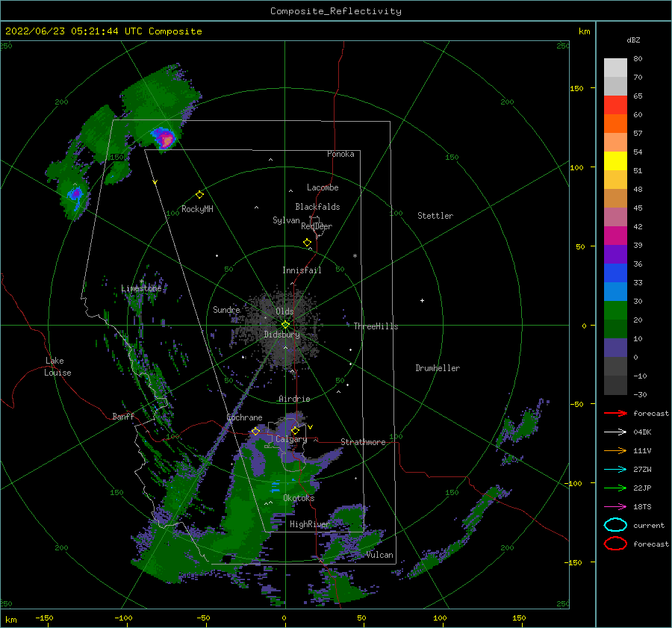This screenshot has width=672, height=628.
Task: Click the red forecast arrow in legend
Action: tap(615, 413)
